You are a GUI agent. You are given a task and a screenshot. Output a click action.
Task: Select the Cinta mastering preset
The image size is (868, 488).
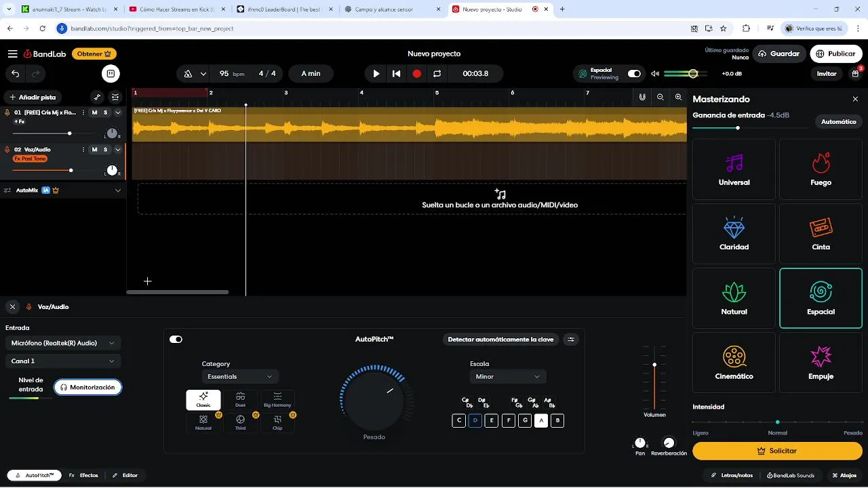click(821, 234)
